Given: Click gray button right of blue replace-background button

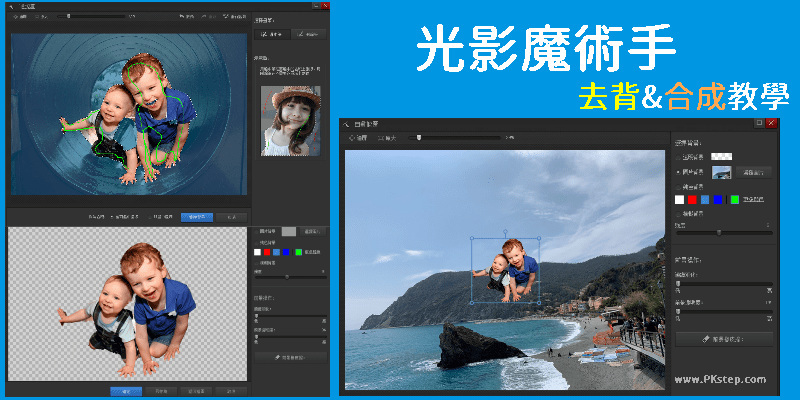Looking at the screenshot, I should (231, 217).
